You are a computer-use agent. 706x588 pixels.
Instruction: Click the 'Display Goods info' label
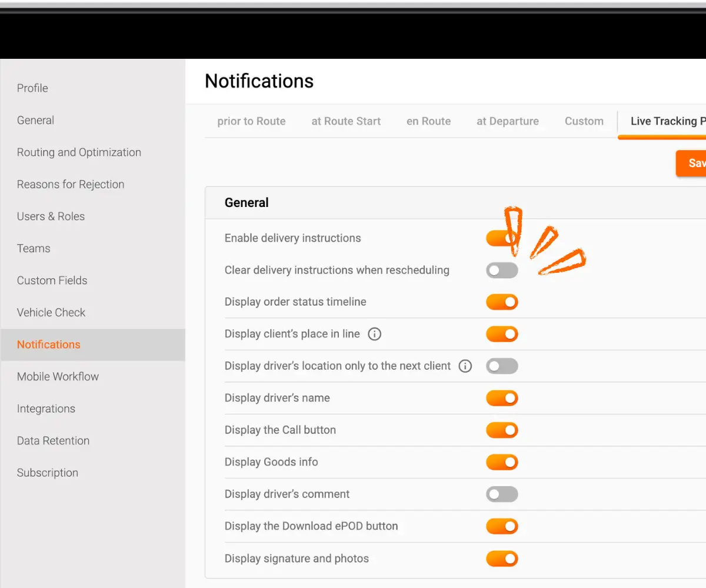tap(271, 462)
